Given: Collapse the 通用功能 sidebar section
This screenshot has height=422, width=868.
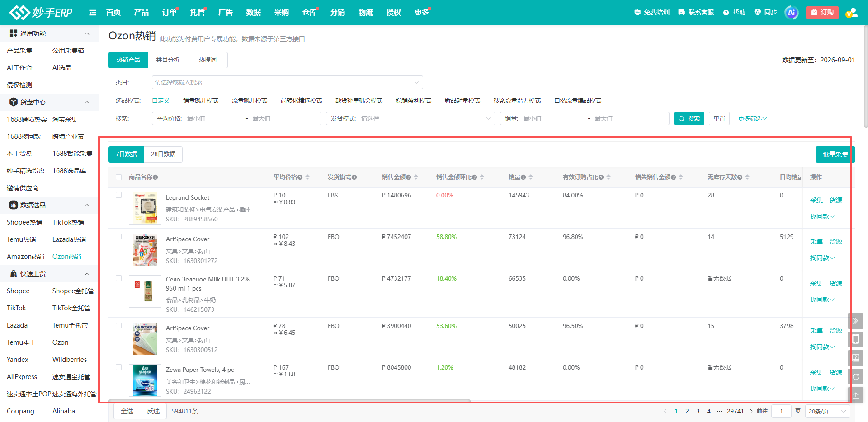Looking at the screenshot, I should 87,33.
